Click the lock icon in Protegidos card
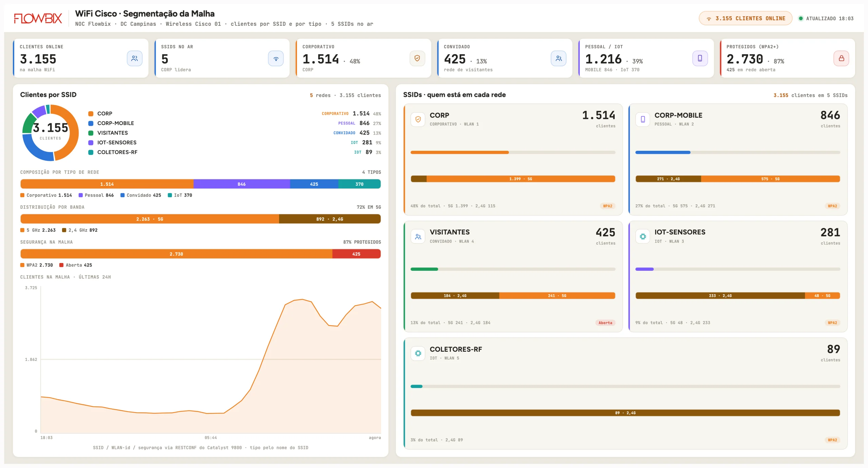 pyautogui.click(x=841, y=58)
